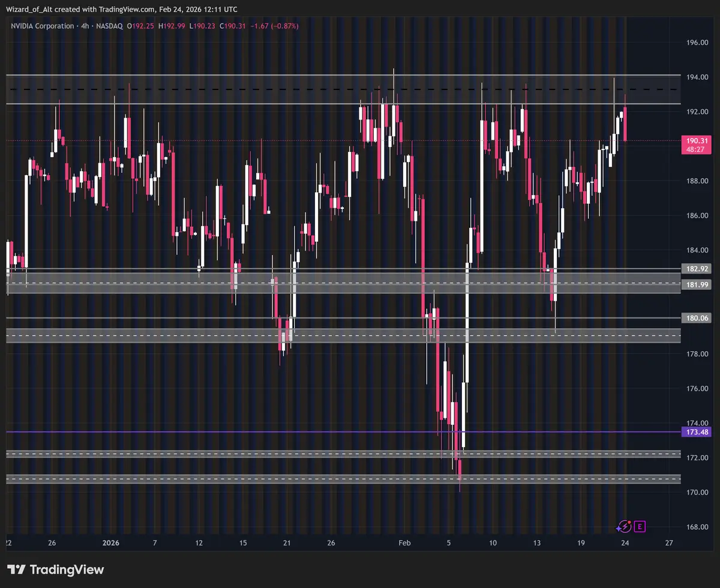Select the 182.92 level price label

point(695,268)
